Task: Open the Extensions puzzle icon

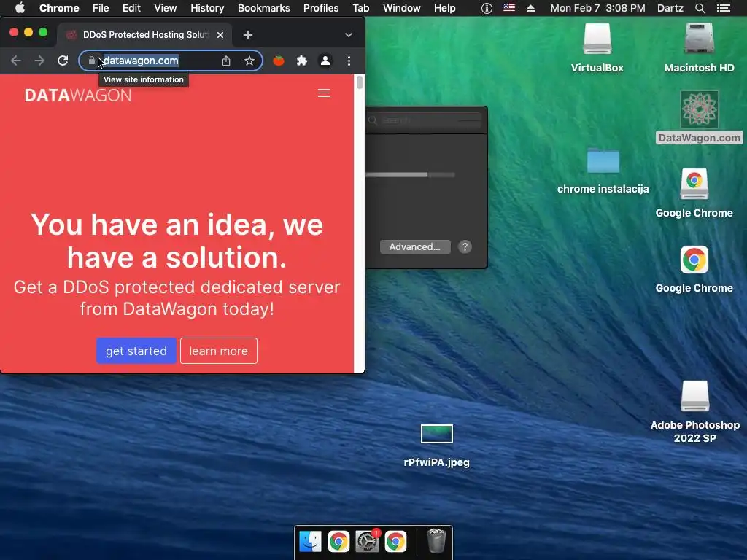Action: (301, 61)
